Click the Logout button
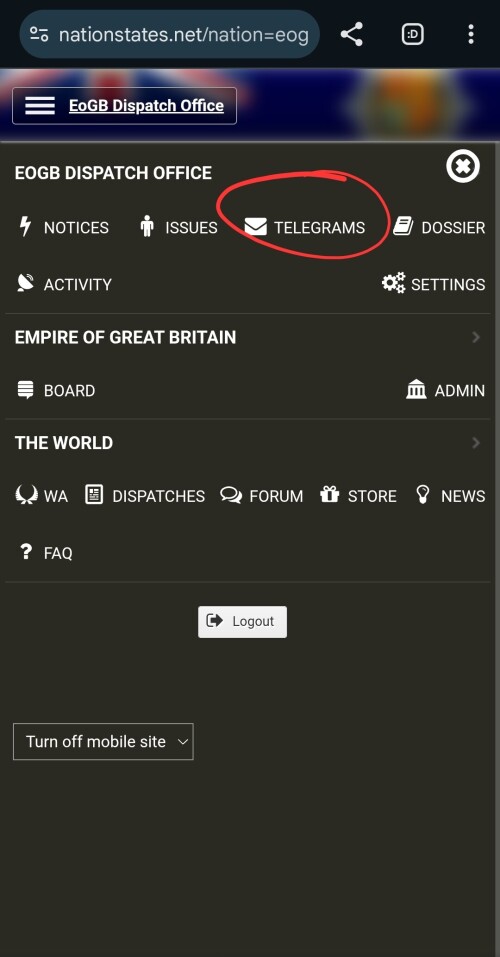 [242, 621]
